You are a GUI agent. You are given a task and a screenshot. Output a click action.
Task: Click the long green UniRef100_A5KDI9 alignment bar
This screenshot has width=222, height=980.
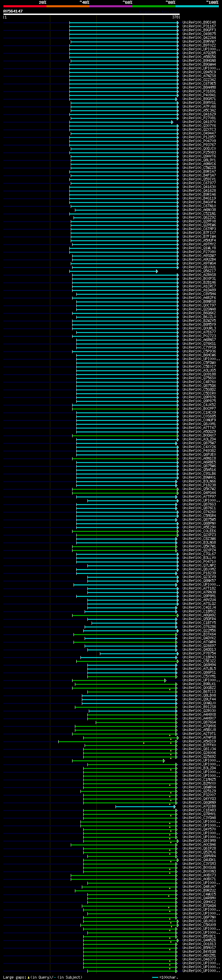pyautogui.click(x=118, y=742)
